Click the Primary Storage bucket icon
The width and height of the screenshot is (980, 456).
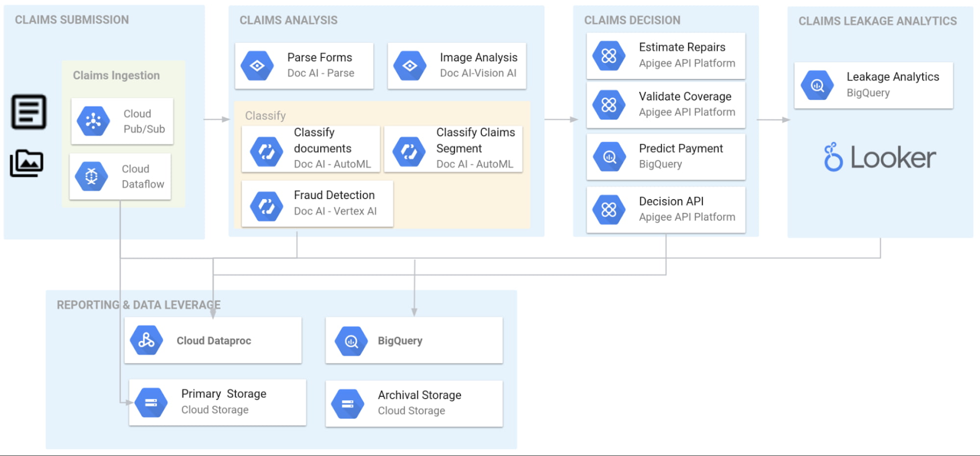click(151, 403)
